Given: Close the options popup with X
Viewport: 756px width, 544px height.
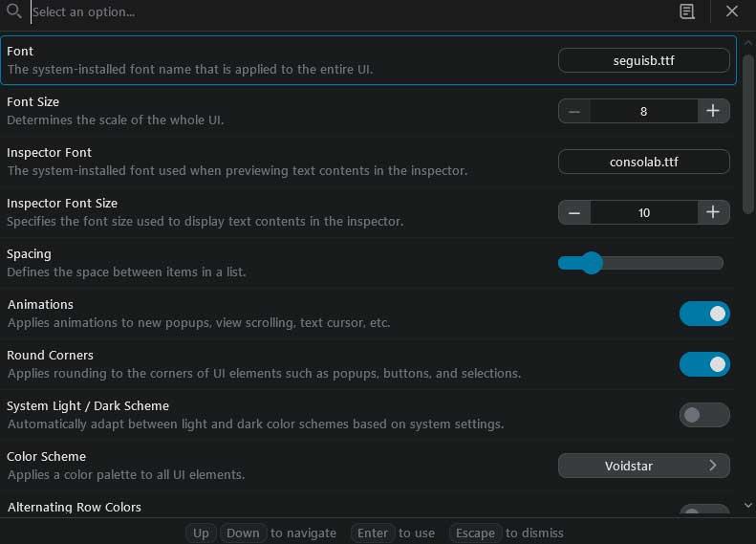Looking at the screenshot, I should (732, 11).
